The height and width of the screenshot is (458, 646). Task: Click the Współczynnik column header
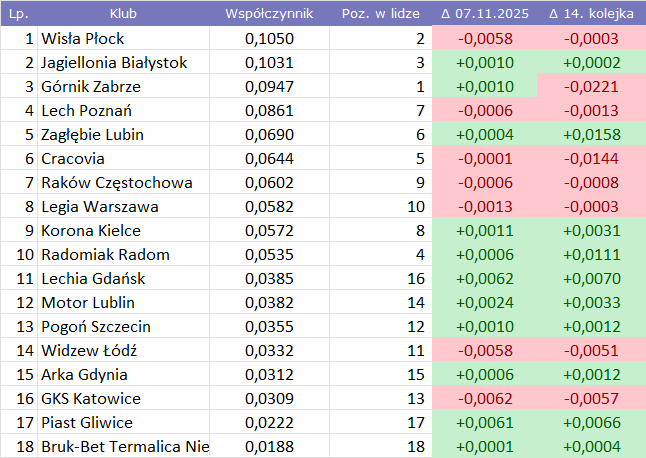point(269,15)
